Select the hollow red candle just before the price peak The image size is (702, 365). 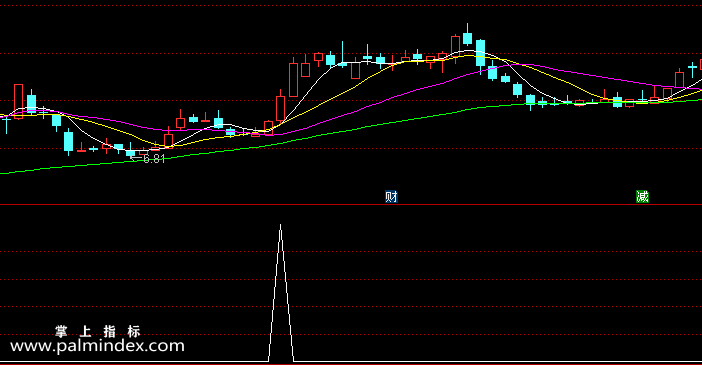[x=455, y=45]
